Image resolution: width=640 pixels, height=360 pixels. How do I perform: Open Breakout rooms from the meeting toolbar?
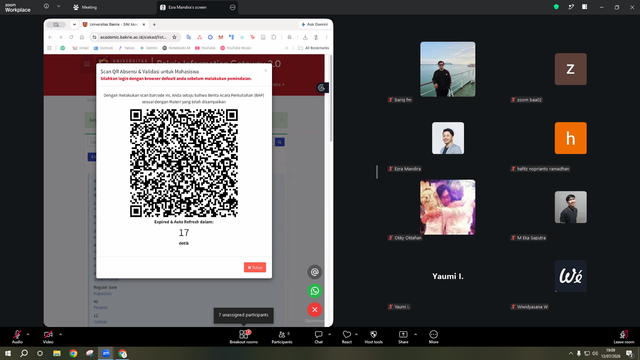244,337
